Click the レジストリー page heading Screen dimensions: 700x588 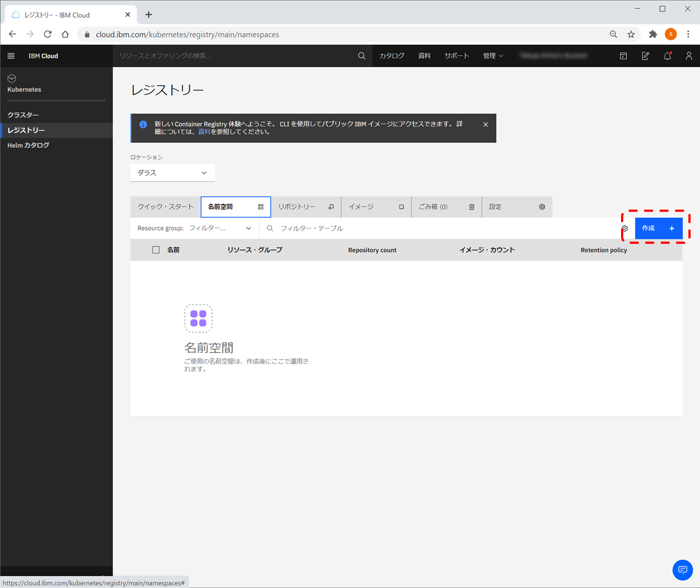point(167,90)
